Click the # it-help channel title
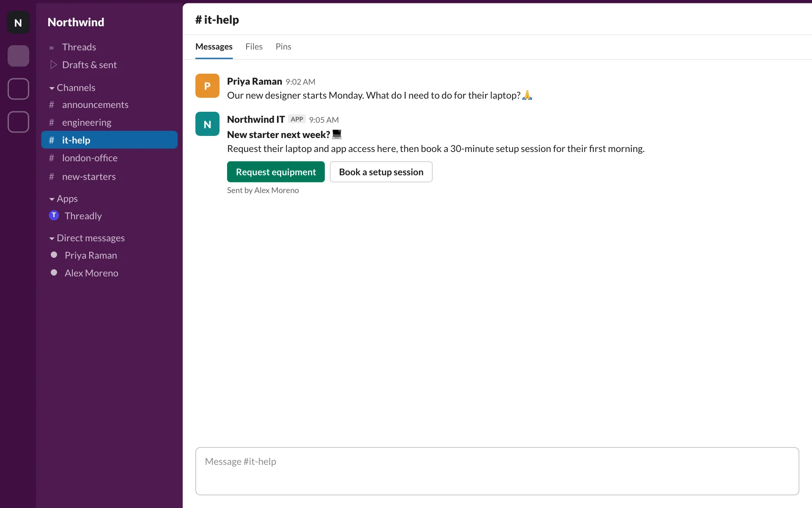Image resolution: width=812 pixels, height=508 pixels. coord(217,19)
